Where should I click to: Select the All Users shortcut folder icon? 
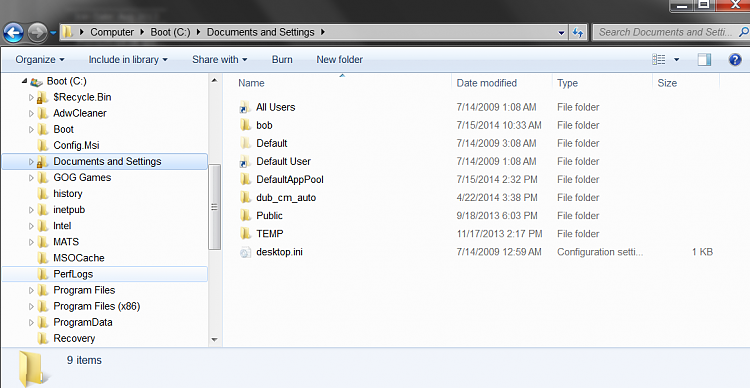(x=245, y=107)
